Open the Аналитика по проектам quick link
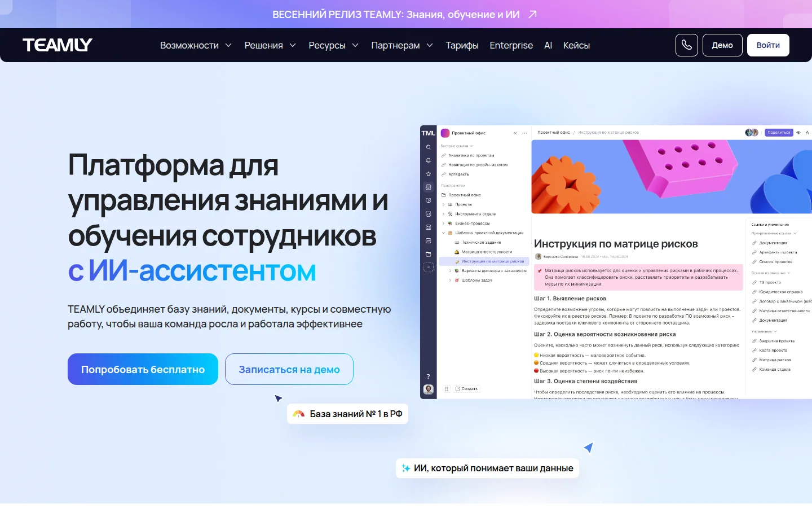The image size is (812, 508). [471, 155]
